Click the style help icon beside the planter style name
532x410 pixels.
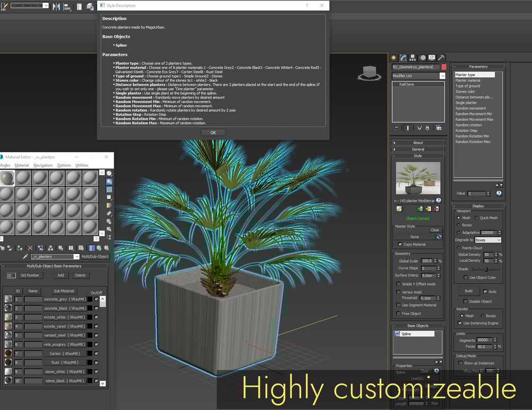438,201
